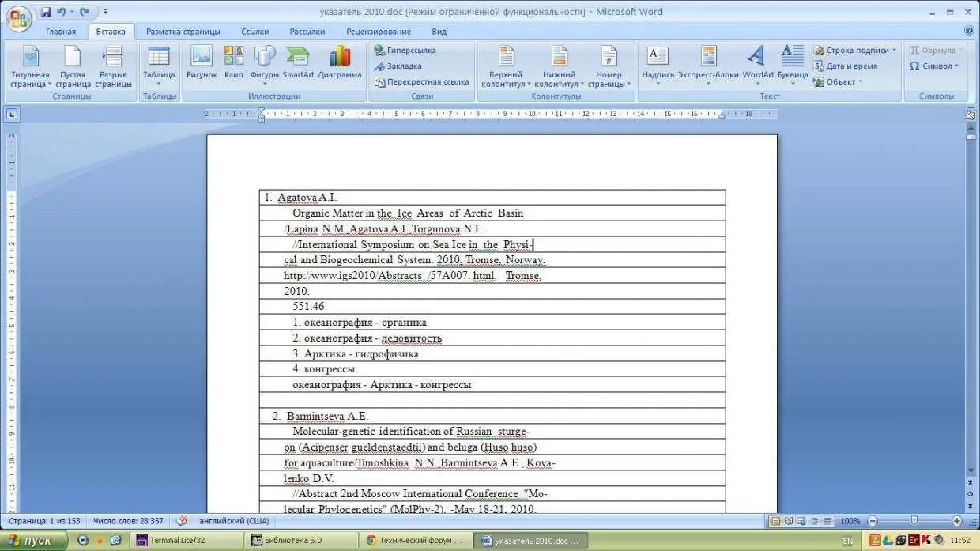Viewport: 980px width, 551px height.
Task: Insert a chart (Диаграмма)
Action: coord(340,63)
